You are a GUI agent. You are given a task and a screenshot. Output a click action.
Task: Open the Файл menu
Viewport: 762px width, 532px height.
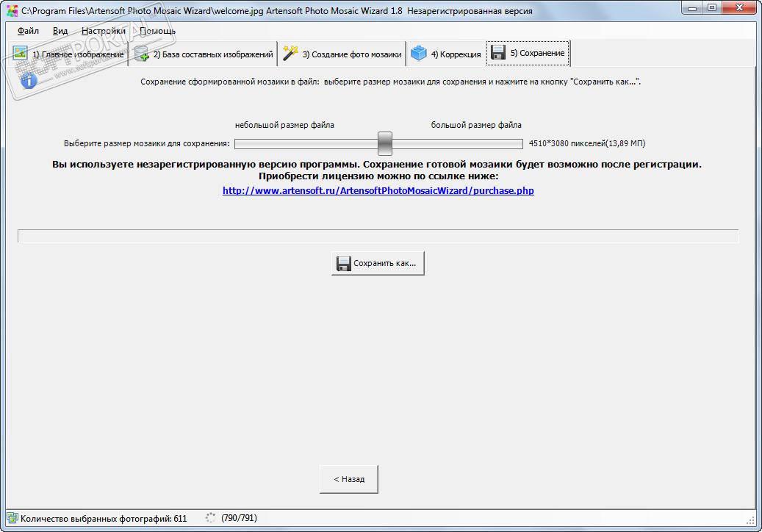coord(28,31)
